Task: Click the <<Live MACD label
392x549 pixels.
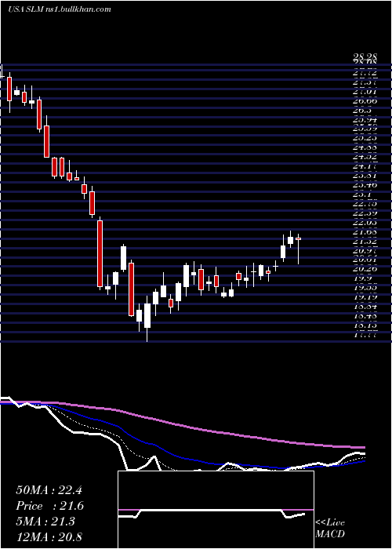Action: pyautogui.click(x=330, y=529)
